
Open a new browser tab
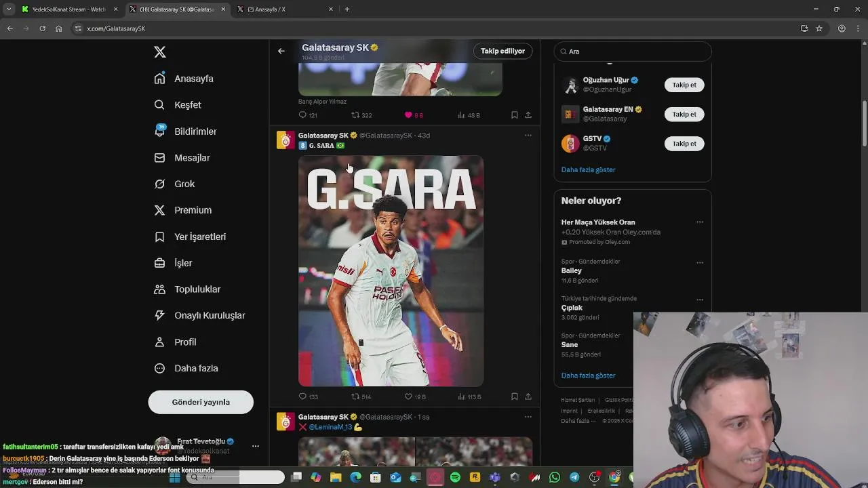[x=347, y=9]
